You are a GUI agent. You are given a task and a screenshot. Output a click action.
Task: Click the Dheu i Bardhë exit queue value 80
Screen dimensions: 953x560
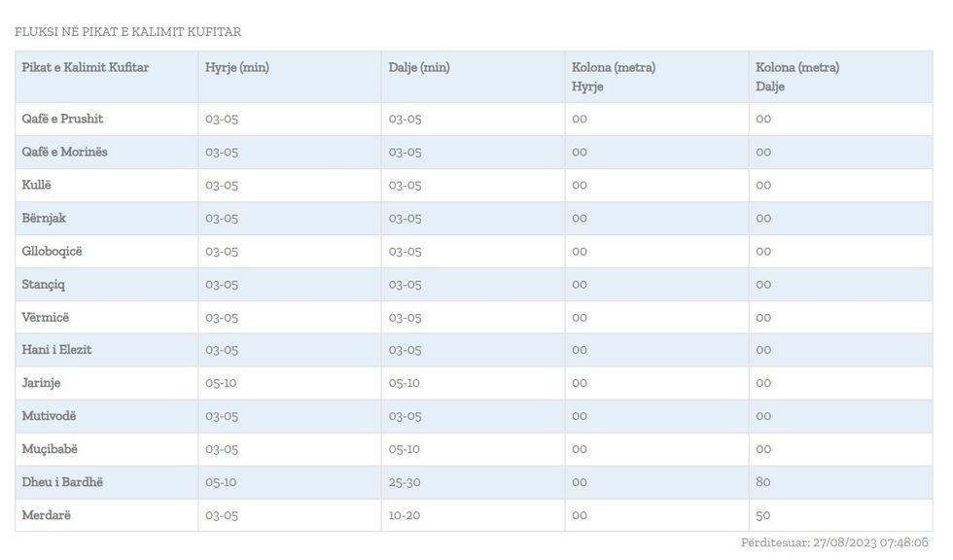[763, 482]
